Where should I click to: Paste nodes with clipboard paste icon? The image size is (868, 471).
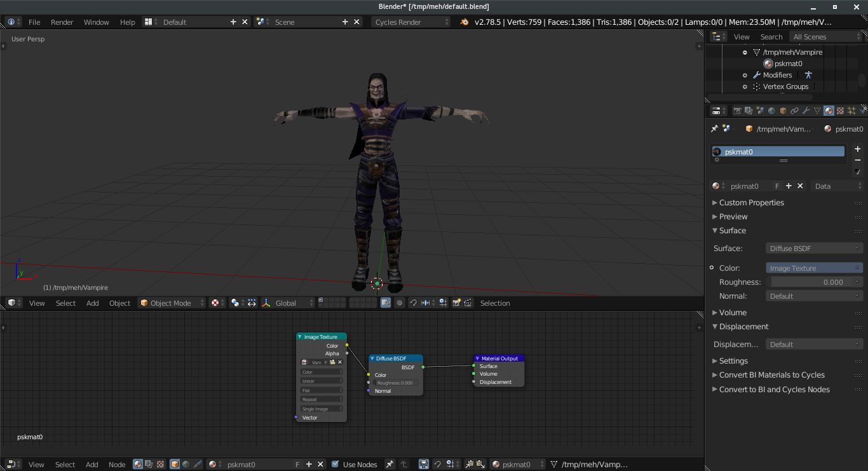tap(481, 465)
